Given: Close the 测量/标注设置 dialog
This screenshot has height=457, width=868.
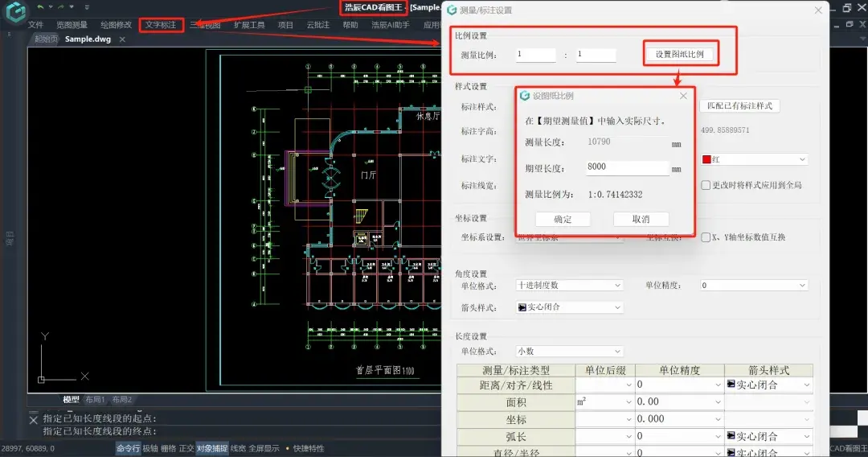Looking at the screenshot, I should click(818, 10).
